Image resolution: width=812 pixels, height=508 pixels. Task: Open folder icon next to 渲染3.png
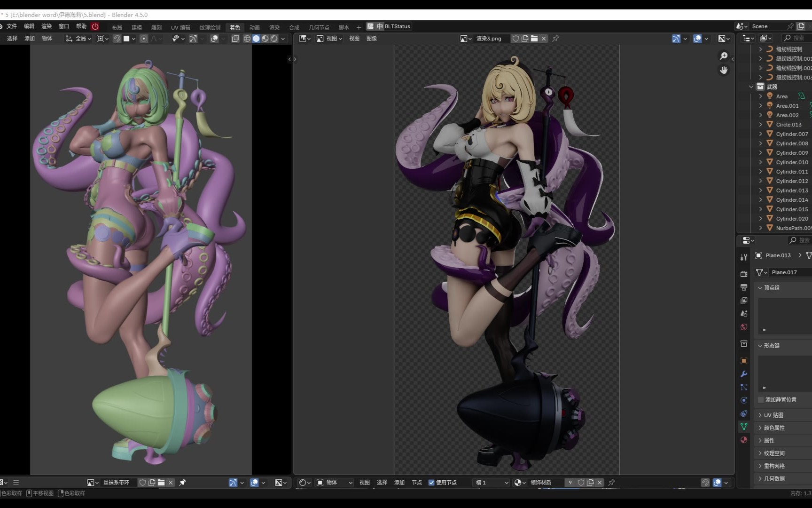(x=534, y=39)
